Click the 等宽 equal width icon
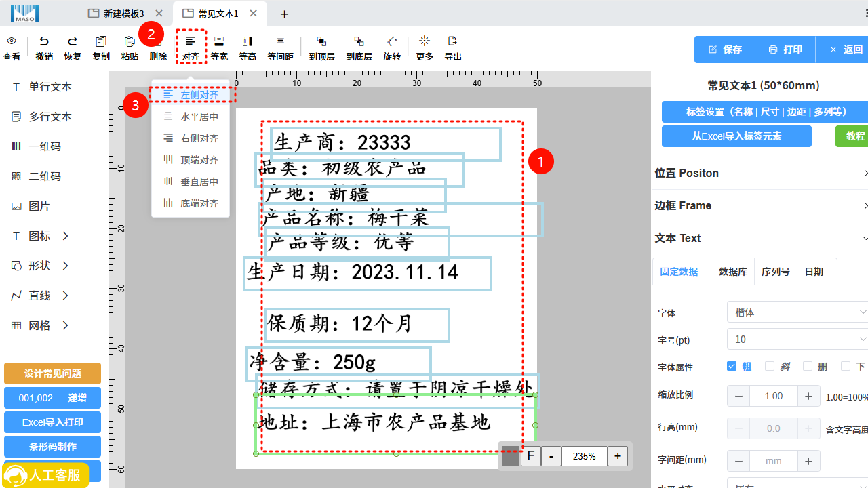Viewport: 868px width, 488px height. tap(219, 41)
